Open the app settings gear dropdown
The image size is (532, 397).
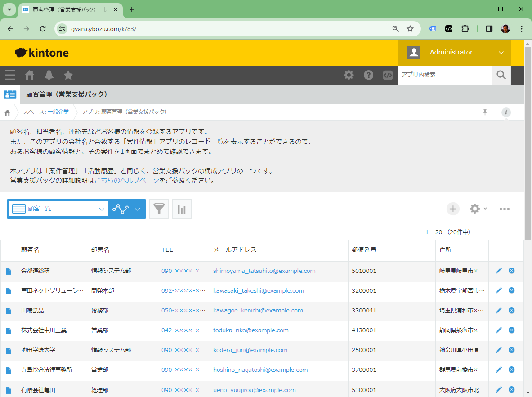pos(478,209)
